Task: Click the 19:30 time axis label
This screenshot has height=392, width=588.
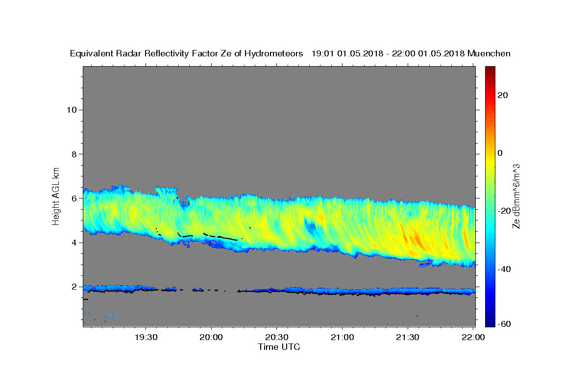Action: point(146,338)
